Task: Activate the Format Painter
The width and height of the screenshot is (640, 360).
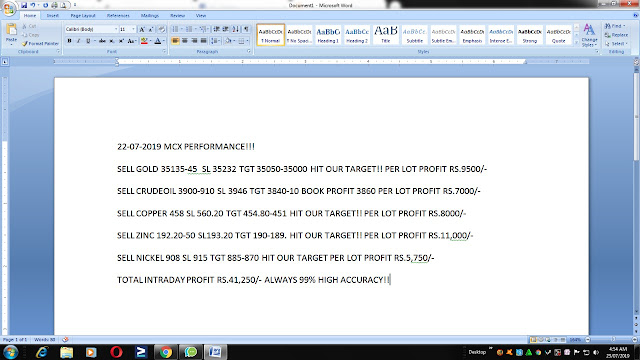Action: coord(40,43)
